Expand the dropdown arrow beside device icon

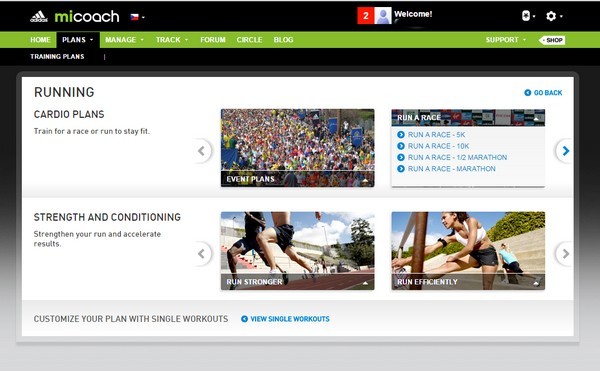point(534,16)
